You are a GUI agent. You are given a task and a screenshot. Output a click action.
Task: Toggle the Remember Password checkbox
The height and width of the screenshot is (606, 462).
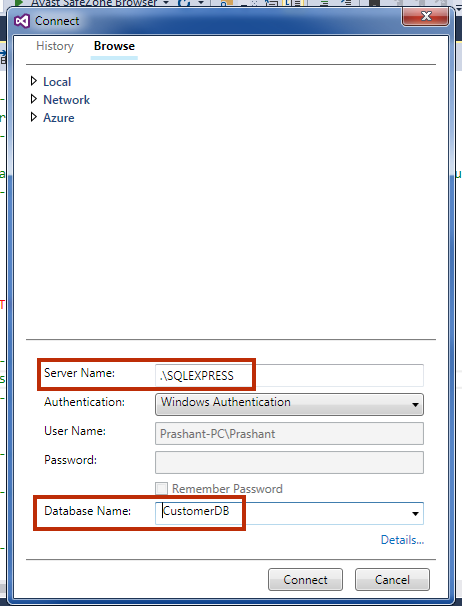pos(162,489)
